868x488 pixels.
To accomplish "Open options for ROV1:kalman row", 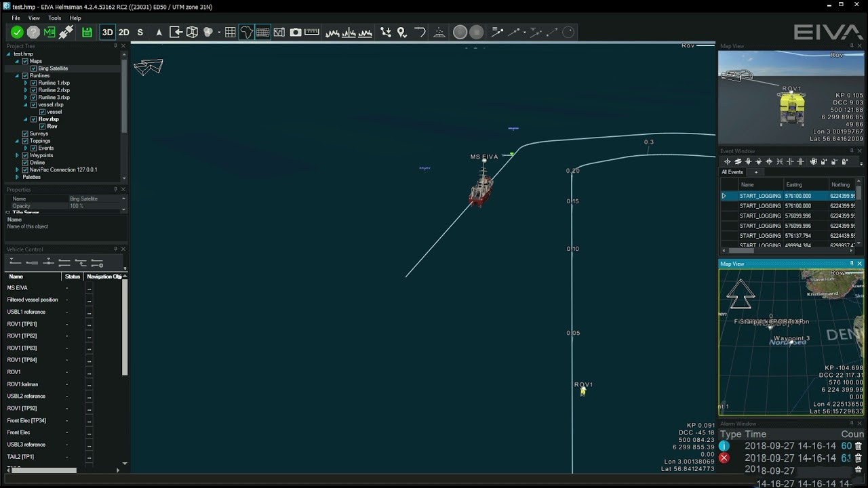I will coord(89,384).
